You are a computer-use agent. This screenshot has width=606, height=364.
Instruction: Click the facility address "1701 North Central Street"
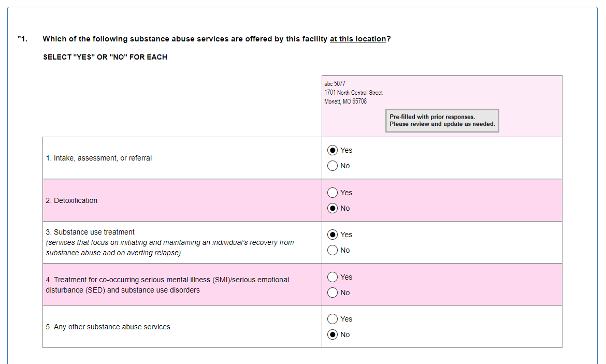click(353, 93)
